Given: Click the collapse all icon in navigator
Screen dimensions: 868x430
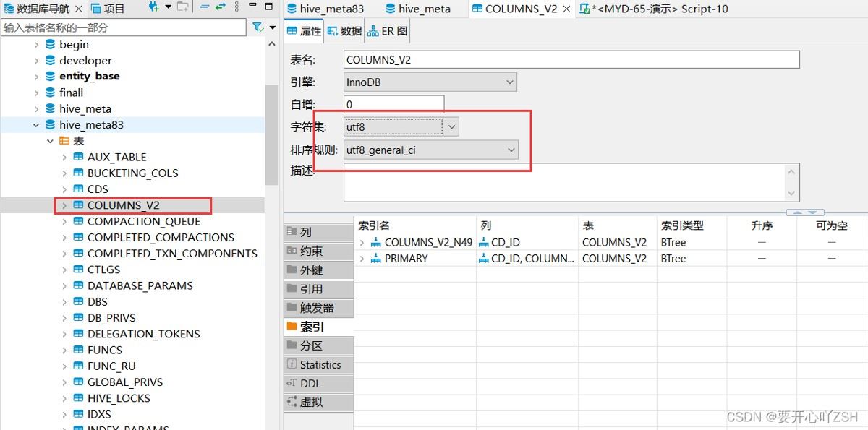Looking at the screenshot, I should click(x=205, y=7).
